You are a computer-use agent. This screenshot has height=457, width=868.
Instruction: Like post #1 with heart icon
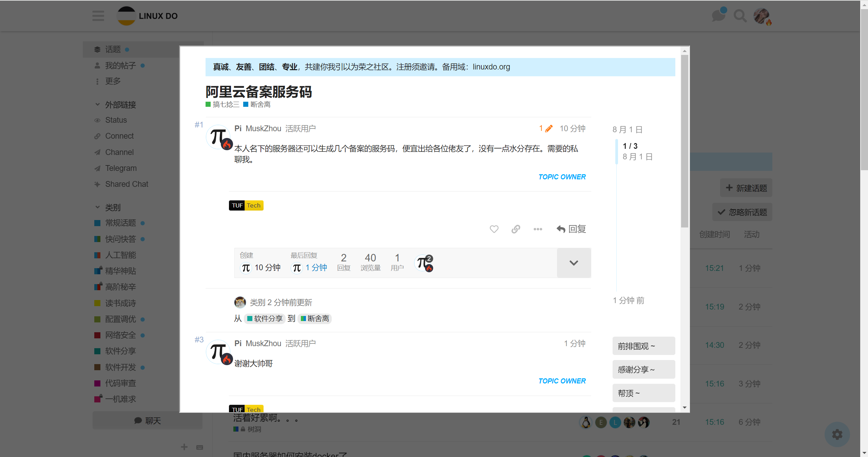494,229
